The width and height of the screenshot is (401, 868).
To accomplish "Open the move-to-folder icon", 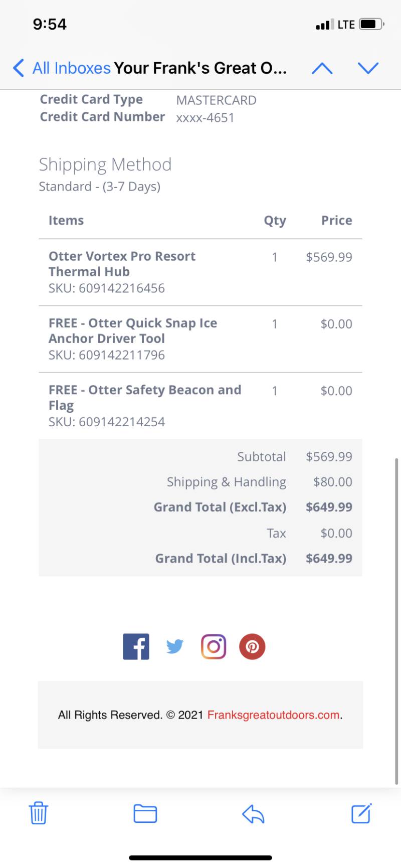I will (145, 814).
